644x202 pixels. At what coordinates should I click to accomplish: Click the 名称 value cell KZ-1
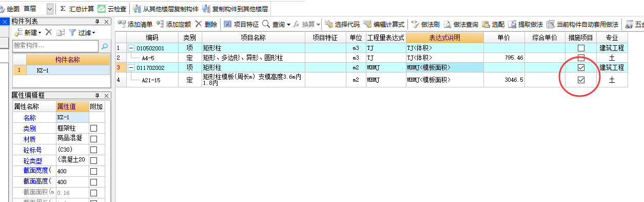(x=72, y=117)
